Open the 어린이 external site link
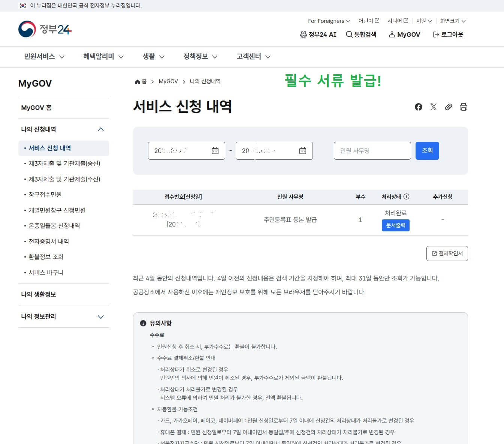This screenshot has width=504, height=444. [x=369, y=21]
